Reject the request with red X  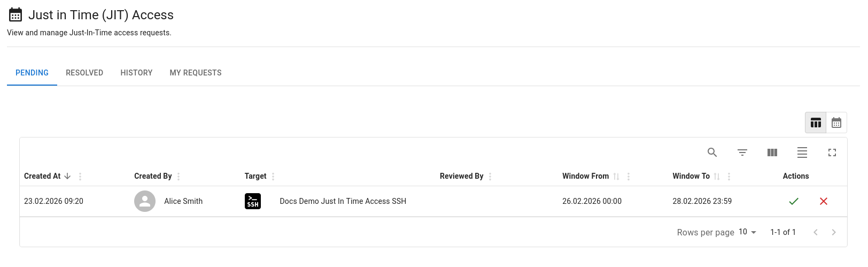(824, 201)
